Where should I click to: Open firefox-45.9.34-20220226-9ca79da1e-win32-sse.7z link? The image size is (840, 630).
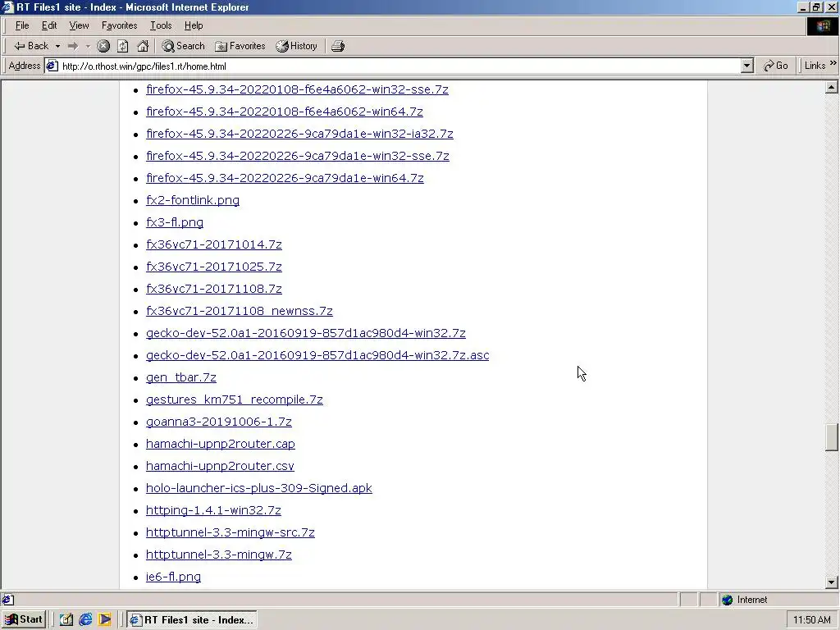tap(297, 156)
